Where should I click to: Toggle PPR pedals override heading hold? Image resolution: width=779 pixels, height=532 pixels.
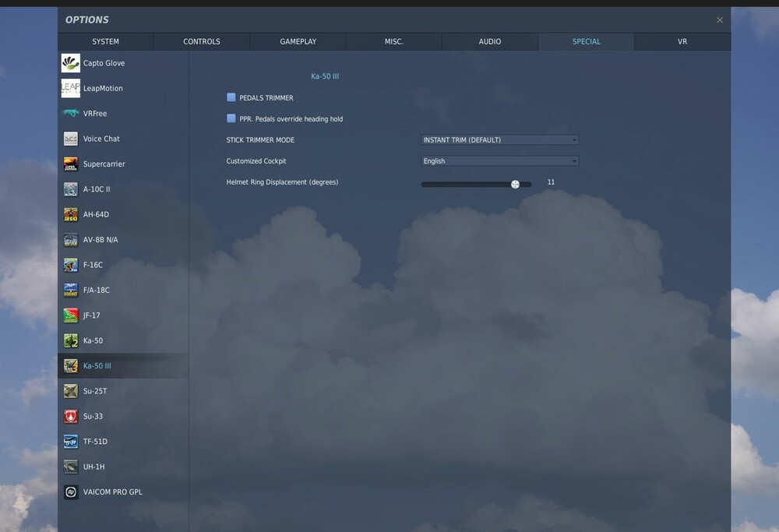point(231,118)
